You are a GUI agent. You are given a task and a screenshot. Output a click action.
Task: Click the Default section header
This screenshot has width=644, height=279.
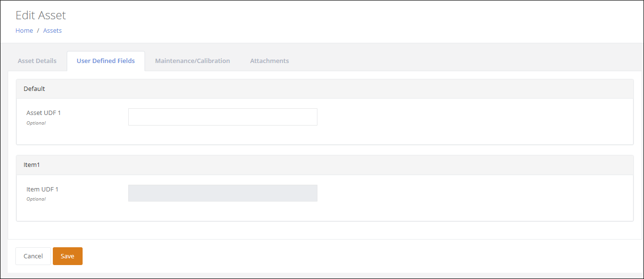pos(325,89)
